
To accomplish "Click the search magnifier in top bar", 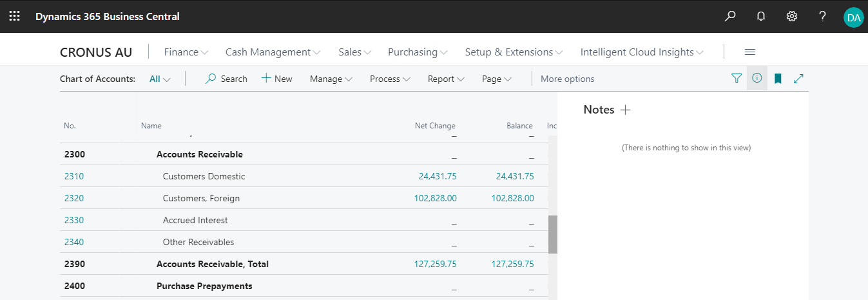I will click(x=730, y=17).
